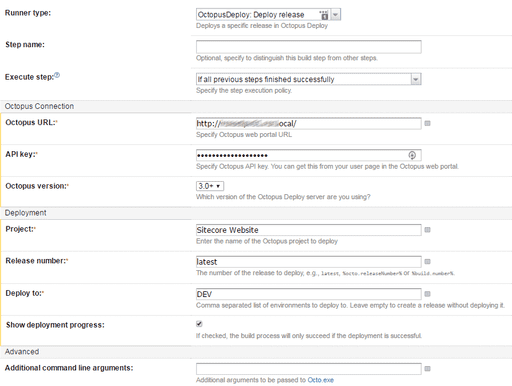512x386 pixels.
Task: Click into the Step name field
Action: [x=309, y=47]
